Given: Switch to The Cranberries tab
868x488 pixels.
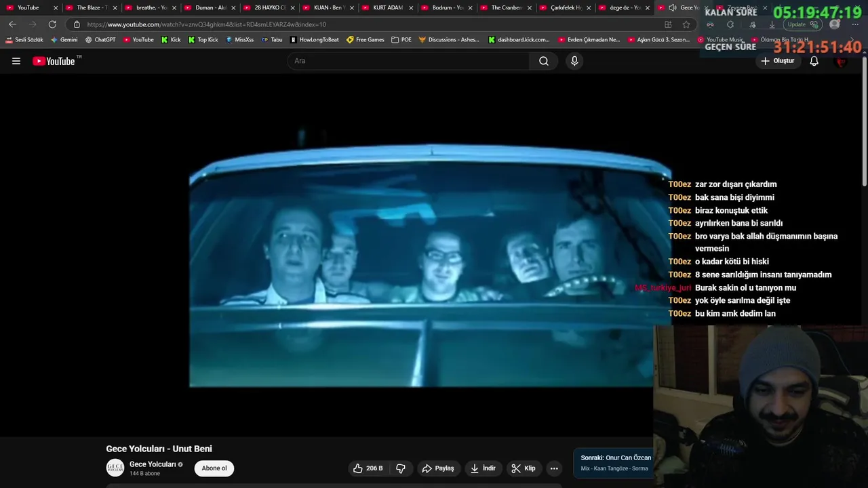Looking at the screenshot, I should coord(505,7).
